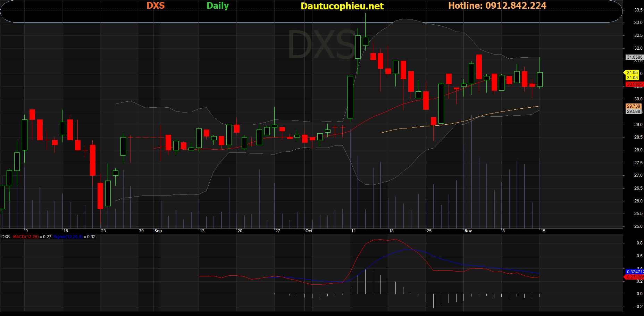Screen dimensions: 644x316
Task: Click the red 30.5925 price marker
Action: [635, 84]
